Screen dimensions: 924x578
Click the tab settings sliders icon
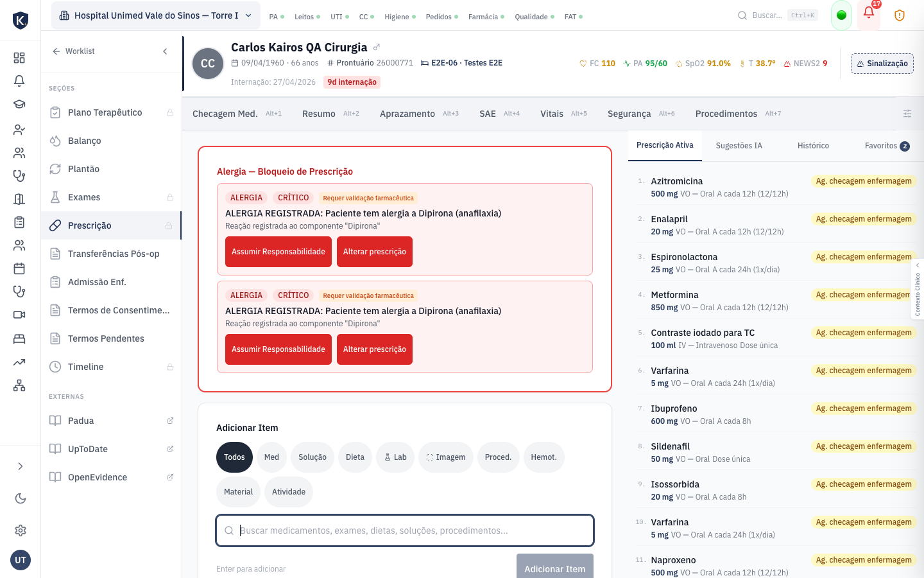point(907,114)
